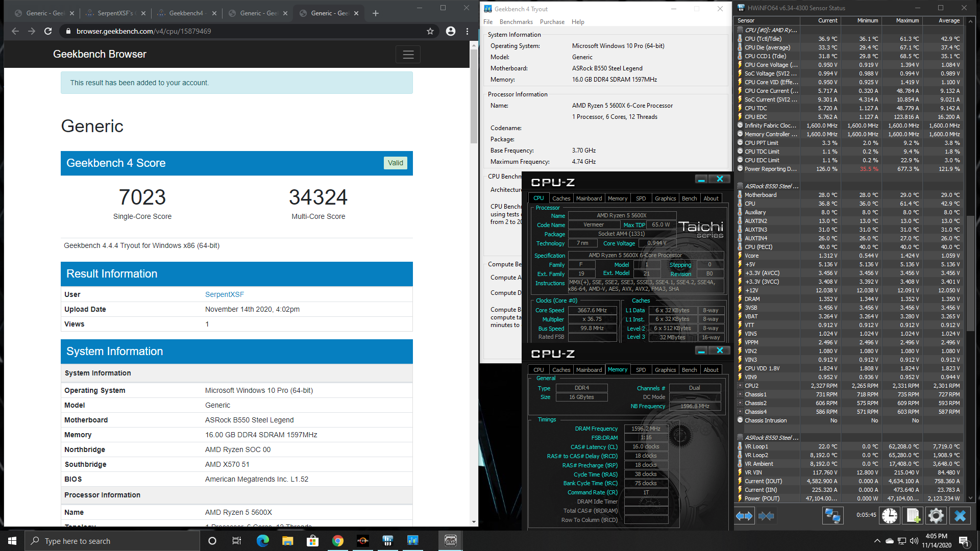Image resolution: width=980 pixels, height=551 pixels.
Task: Open Chrome three-dot menu
Action: pos(467,31)
